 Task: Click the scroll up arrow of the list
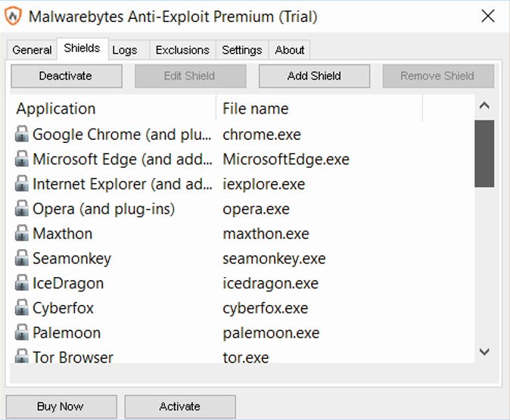point(485,107)
